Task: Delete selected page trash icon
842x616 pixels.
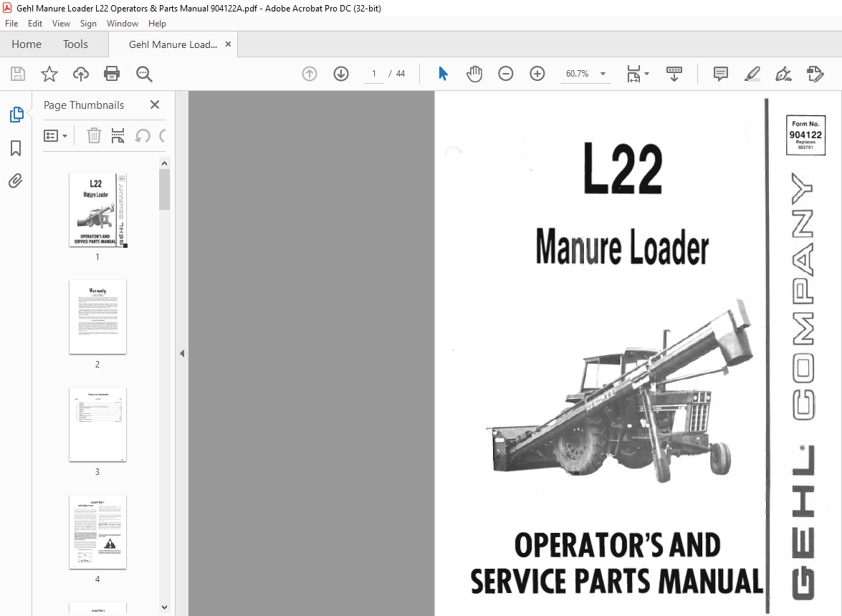Action: pyautogui.click(x=94, y=136)
